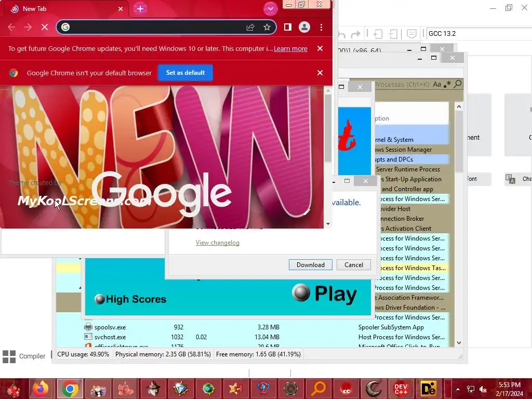Click Download in the update dialog

[x=311, y=264]
